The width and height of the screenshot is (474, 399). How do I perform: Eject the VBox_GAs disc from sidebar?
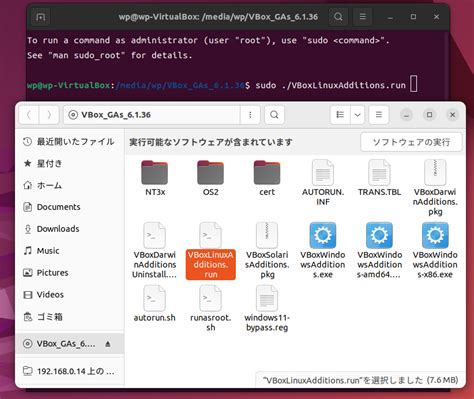(x=108, y=344)
